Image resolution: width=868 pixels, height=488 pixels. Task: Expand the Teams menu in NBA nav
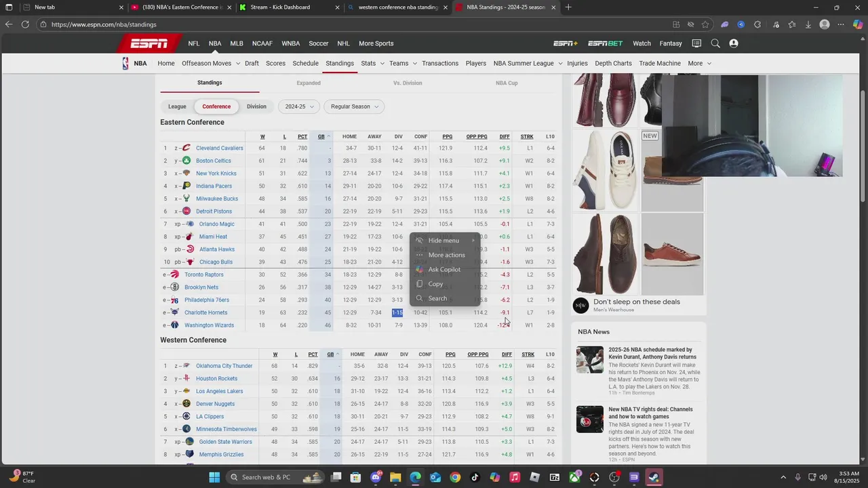click(x=414, y=64)
